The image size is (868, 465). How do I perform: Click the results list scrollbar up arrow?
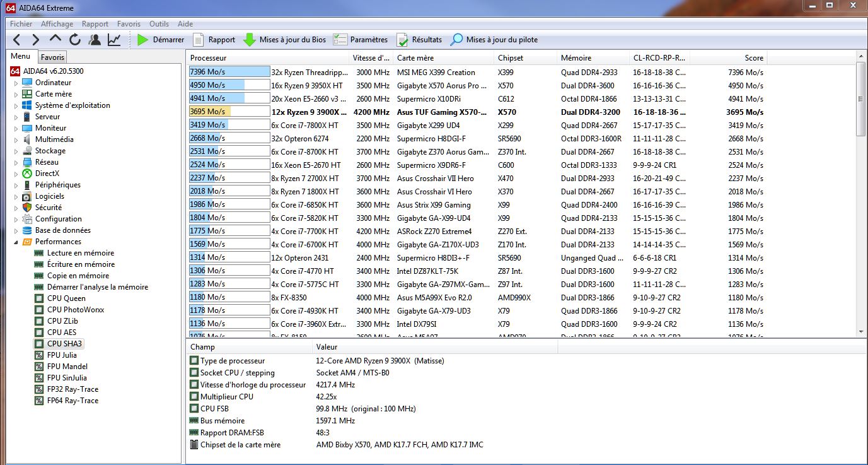click(x=862, y=57)
